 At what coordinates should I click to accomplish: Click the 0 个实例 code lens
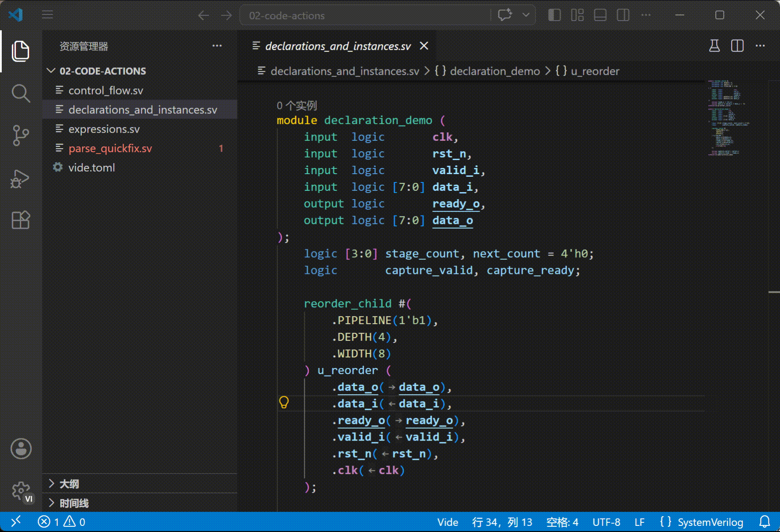(x=297, y=106)
